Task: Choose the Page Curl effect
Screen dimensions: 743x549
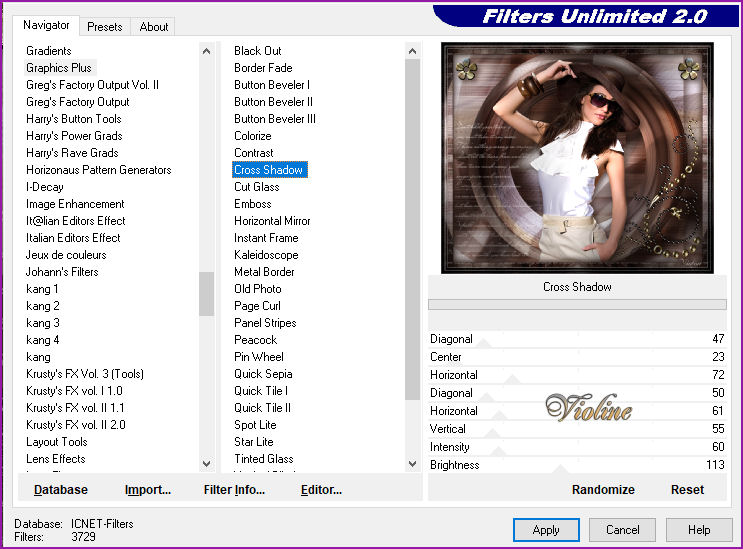Action: (257, 306)
